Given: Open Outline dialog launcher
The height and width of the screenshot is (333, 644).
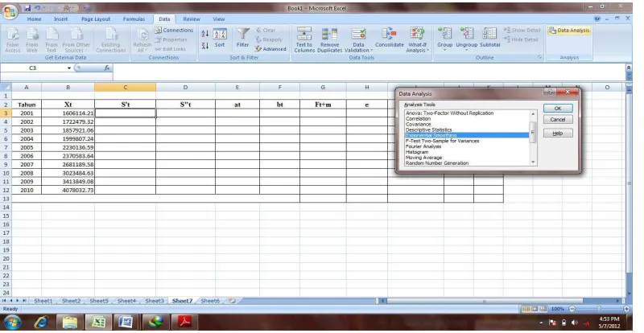Looking at the screenshot, I should [540, 58].
